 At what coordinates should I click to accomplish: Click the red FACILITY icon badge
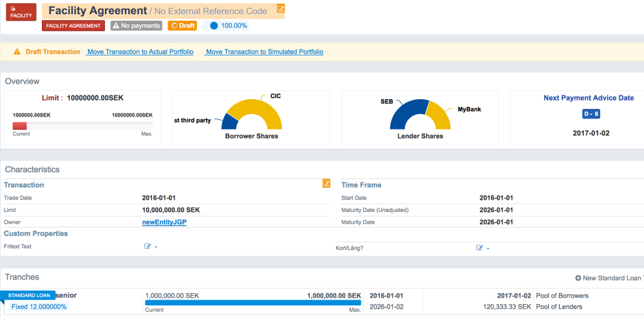[x=21, y=12]
